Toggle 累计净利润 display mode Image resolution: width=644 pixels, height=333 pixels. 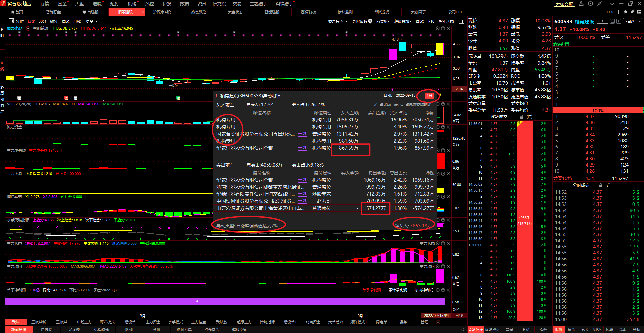coord(398,290)
